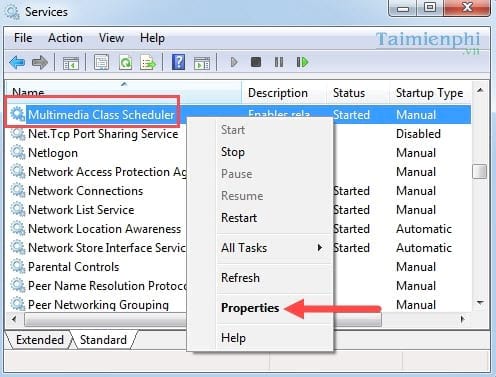496x377 pixels.
Task: Click gear icon beside Peer Networking Grouping
Action: click(x=17, y=304)
